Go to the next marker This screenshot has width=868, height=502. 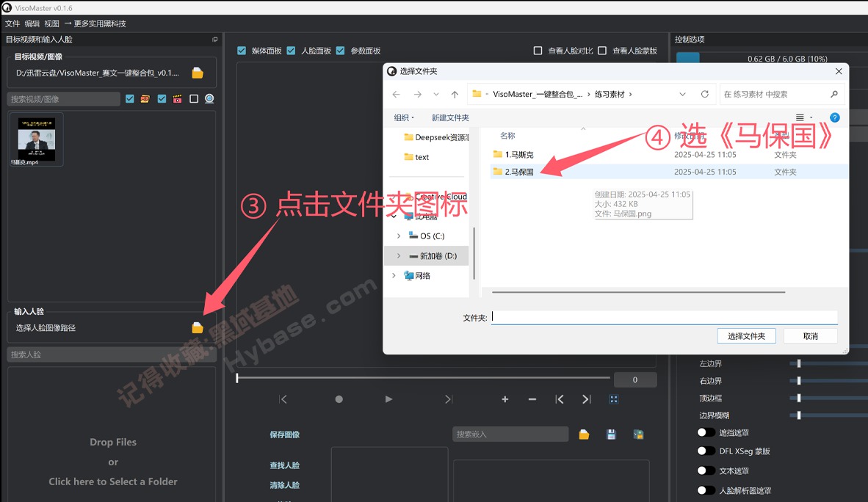coord(586,399)
